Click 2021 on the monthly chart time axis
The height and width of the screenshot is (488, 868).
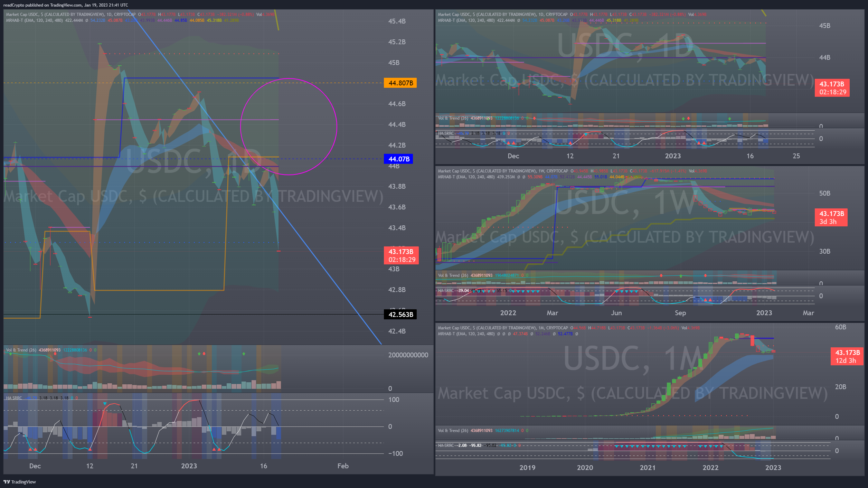tap(648, 468)
